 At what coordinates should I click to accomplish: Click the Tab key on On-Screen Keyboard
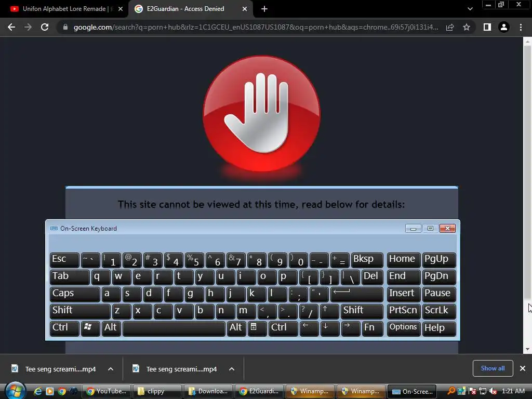click(70, 277)
